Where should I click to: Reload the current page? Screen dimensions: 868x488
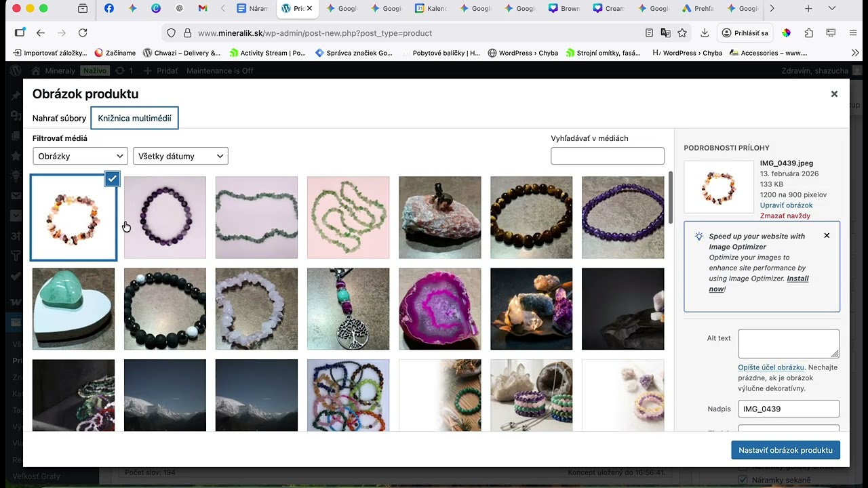click(83, 33)
